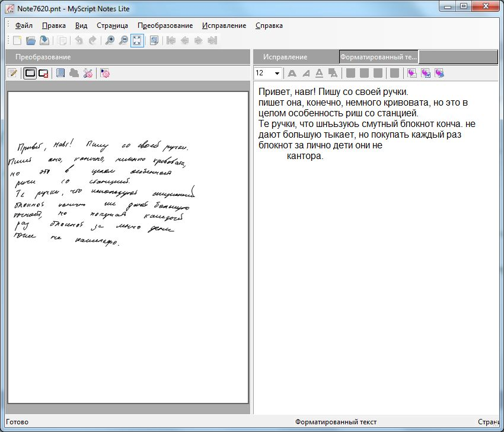Open the Страница menu

[112, 26]
